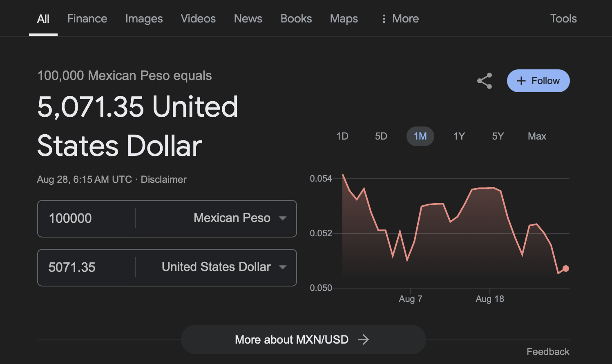Select the 1D chart range
The height and width of the screenshot is (364, 612).
tap(342, 136)
